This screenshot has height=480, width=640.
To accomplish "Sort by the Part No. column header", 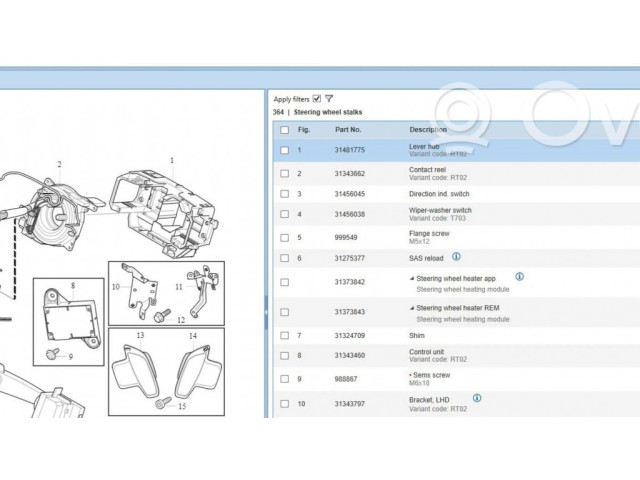I will (x=348, y=130).
